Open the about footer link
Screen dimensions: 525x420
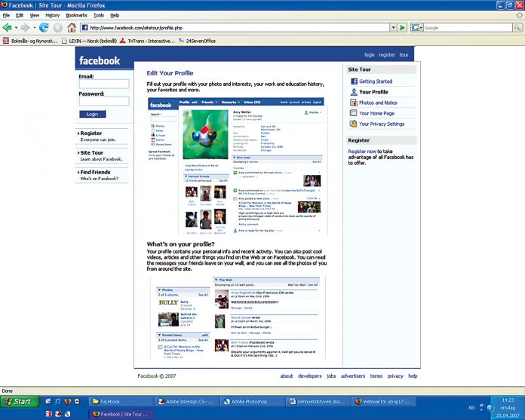click(287, 376)
